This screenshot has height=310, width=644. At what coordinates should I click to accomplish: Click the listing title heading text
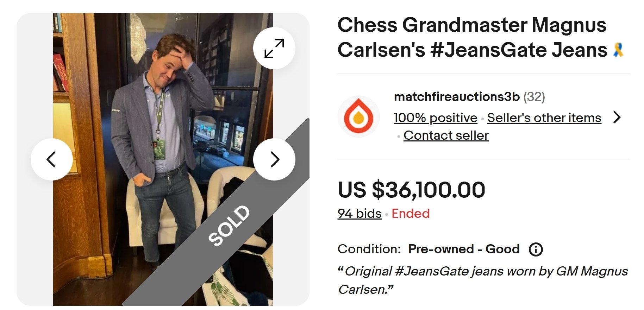pos(472,37)
